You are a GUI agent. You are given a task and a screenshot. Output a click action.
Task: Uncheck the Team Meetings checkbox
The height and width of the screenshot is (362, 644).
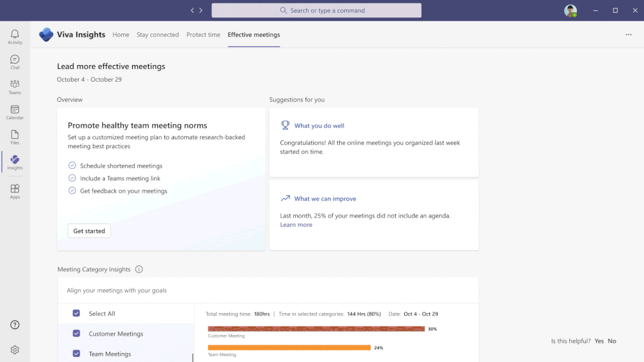(x=77, y=354)
